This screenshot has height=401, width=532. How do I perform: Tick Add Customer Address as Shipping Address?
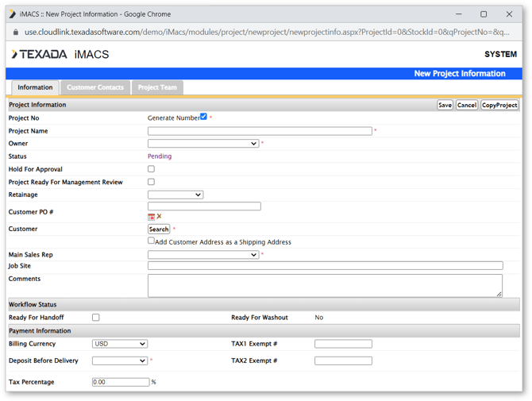pos(151,241)
